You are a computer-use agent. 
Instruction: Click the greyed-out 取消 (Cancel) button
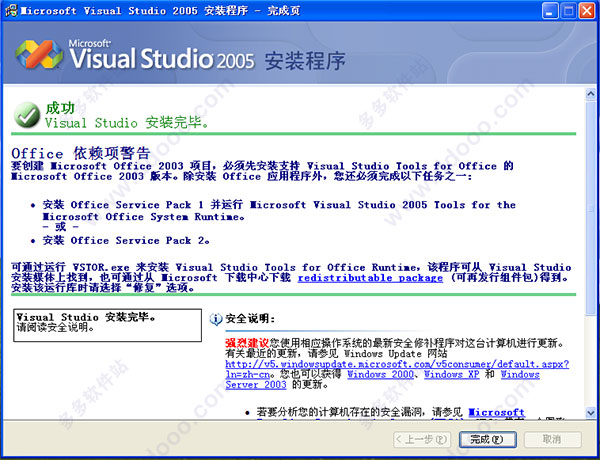[x=551, y=439]
